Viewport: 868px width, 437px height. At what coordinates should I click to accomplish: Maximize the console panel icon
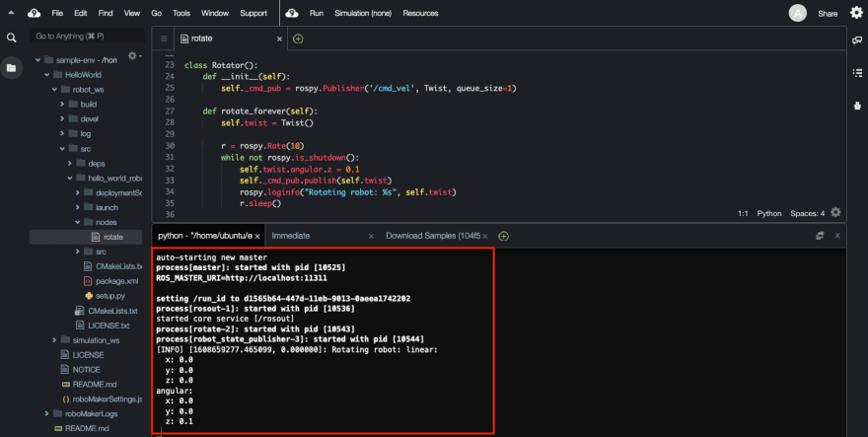tap(820, 236)
